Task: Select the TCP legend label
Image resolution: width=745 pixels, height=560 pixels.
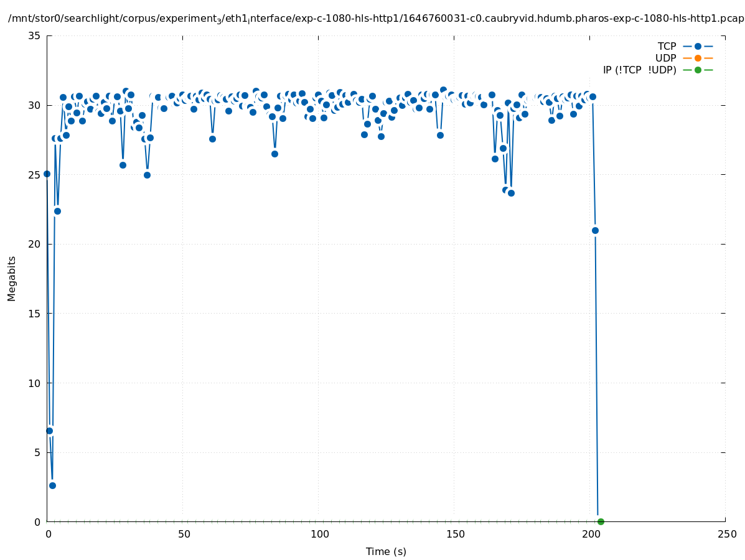Action: pos(667,46)
